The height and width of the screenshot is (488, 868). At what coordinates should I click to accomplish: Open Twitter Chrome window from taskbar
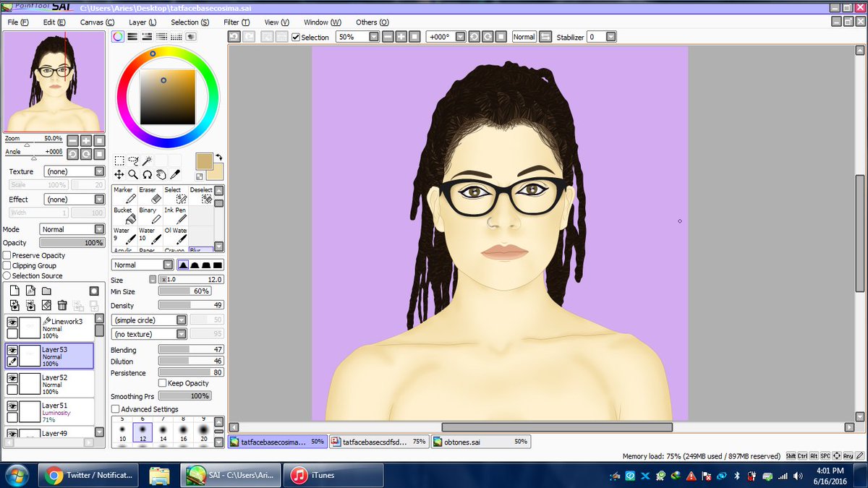pos(88,475)
